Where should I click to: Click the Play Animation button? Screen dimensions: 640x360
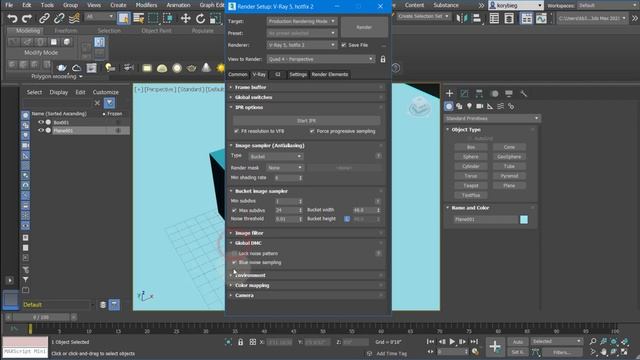coord(452,341)
